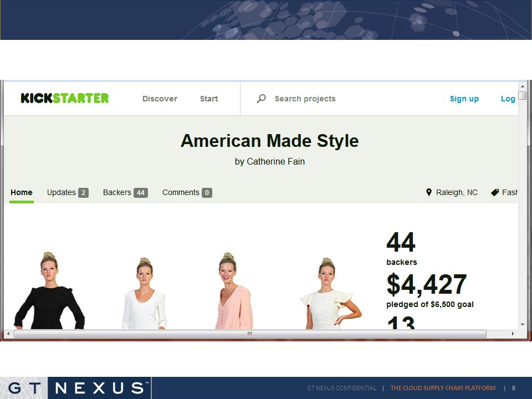Click the scroll up arrow of vertical scrollbar
Image resolution: width=532 pixels, height=399 pixels.
coord(523,86)
